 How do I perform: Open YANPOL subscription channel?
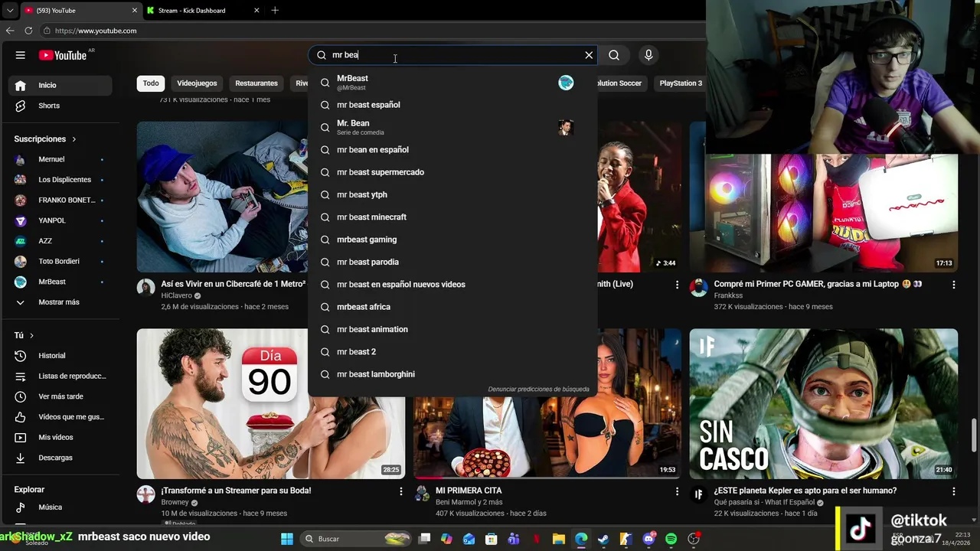coord(61,220)
